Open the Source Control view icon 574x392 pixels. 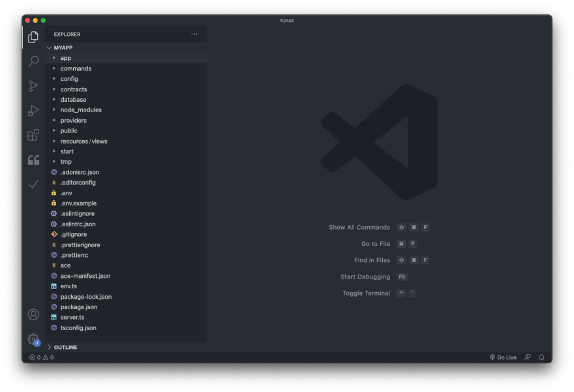[33, 86]
